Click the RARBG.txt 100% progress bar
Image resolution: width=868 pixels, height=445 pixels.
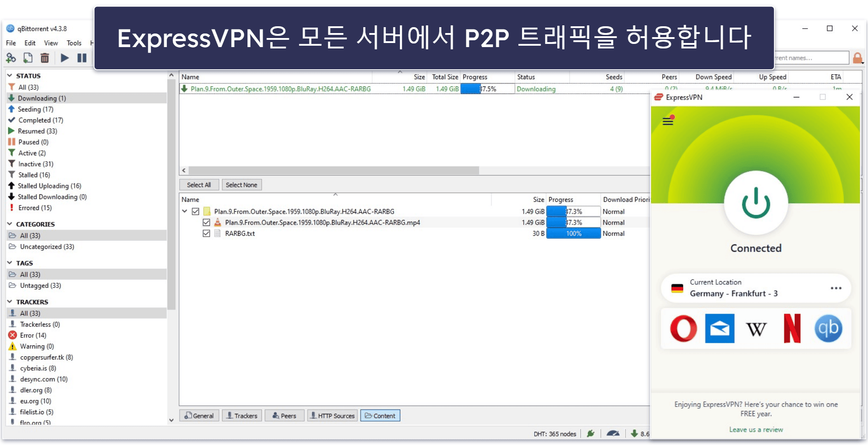[x=574, y=233]
